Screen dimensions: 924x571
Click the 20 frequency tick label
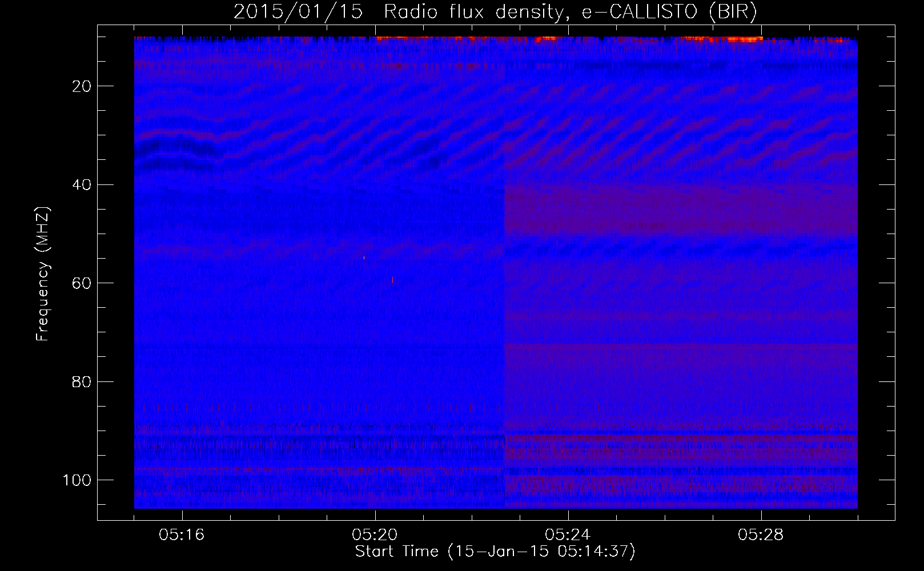(x=82, y=86)
